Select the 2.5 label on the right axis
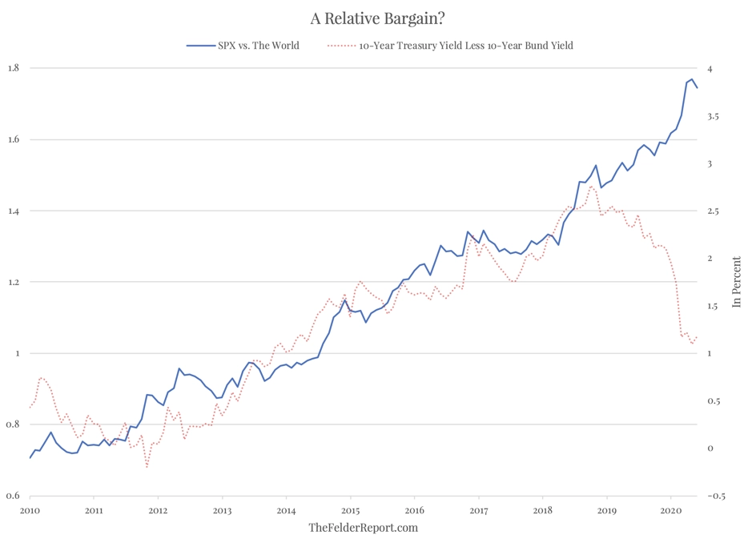 713,211
